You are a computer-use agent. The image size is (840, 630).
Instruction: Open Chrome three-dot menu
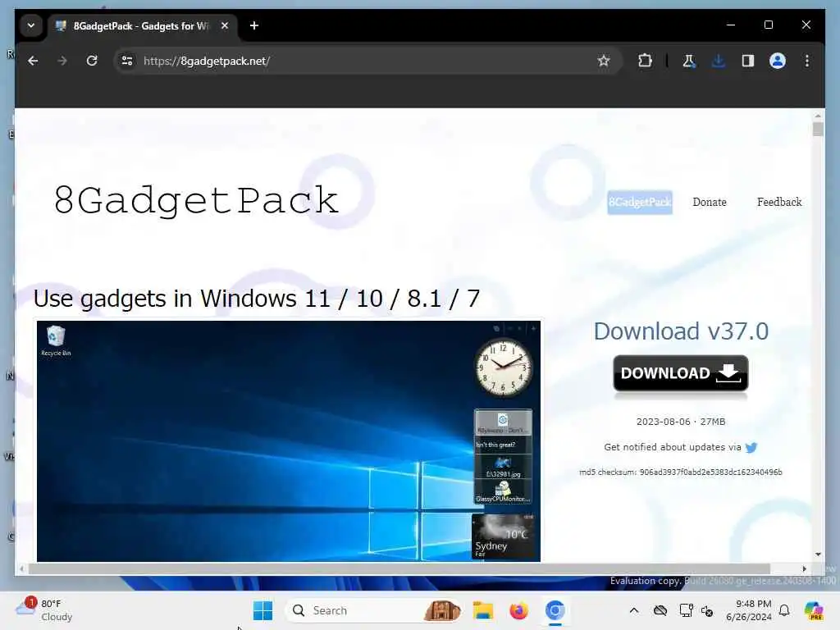pyautogui.click(x=807, y=61)
